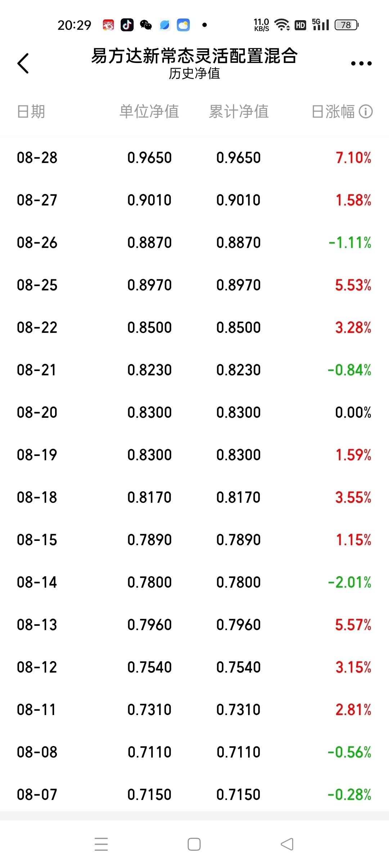Tap the 累计净值 column header

[239, 112]
